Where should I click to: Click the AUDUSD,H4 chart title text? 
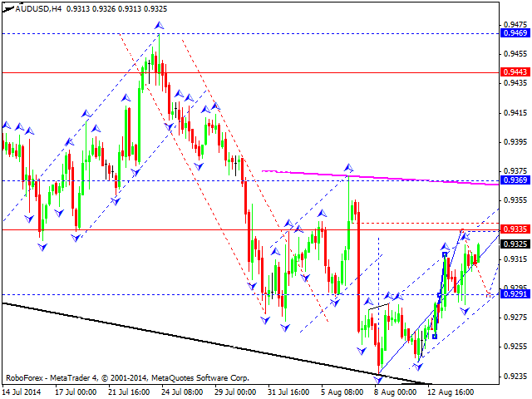[x=38, y=9]
